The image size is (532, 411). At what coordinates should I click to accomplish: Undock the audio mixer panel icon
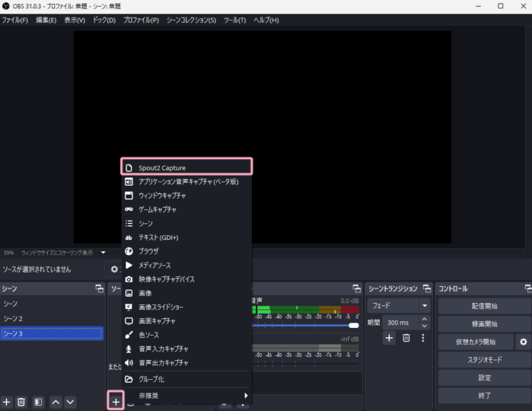pos(356,288)
